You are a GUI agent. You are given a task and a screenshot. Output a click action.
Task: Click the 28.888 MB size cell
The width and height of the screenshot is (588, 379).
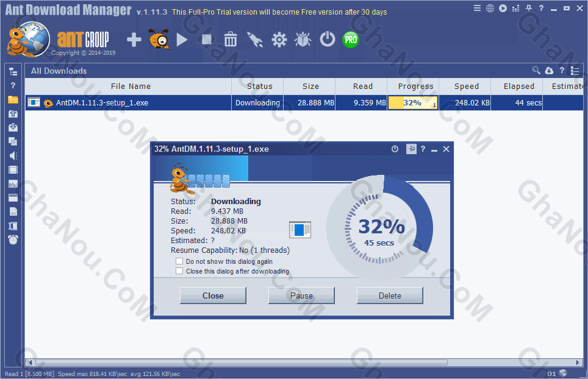pyautogui.click(x=309, y=102)
